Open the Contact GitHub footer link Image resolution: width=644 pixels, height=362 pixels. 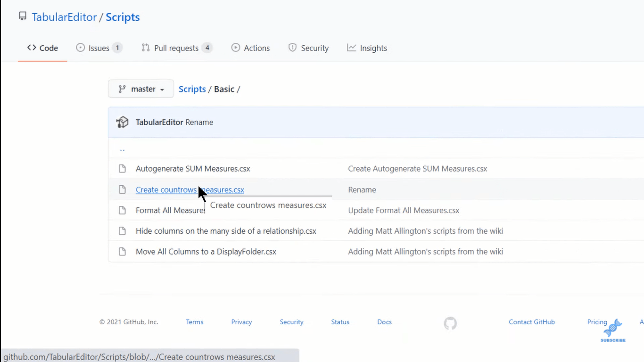click(532, 322)
